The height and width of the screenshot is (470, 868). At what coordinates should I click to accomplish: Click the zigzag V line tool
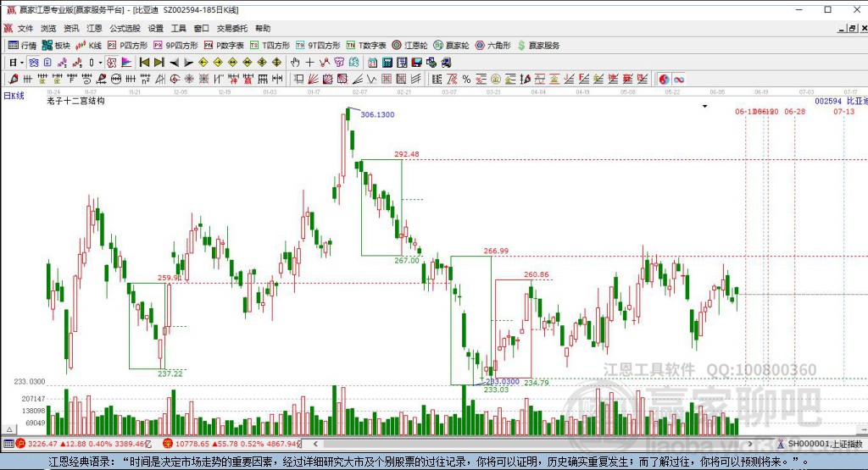tap(371, 79)
